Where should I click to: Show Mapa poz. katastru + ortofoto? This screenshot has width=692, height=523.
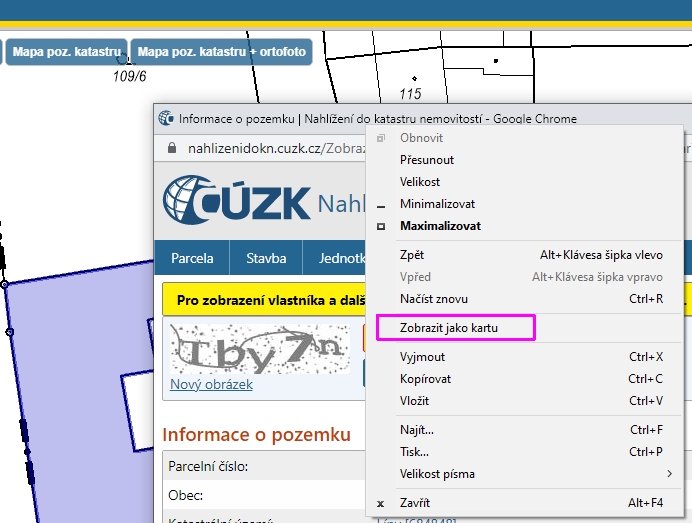221,52
